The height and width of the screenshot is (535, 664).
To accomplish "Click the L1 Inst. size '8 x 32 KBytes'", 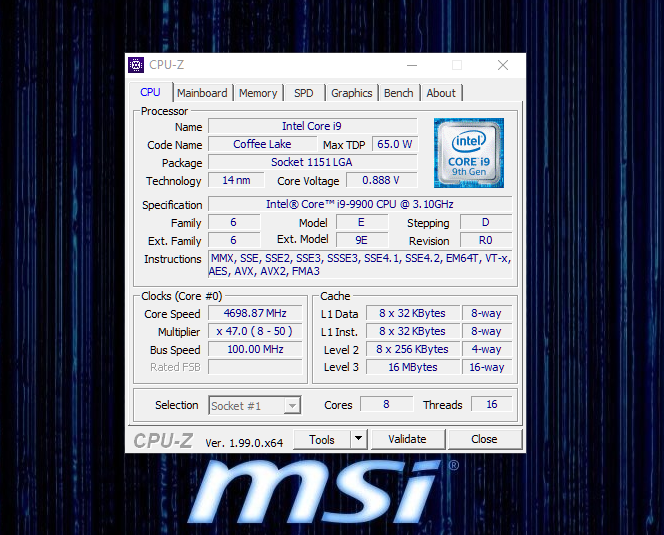I will [412, 331].
